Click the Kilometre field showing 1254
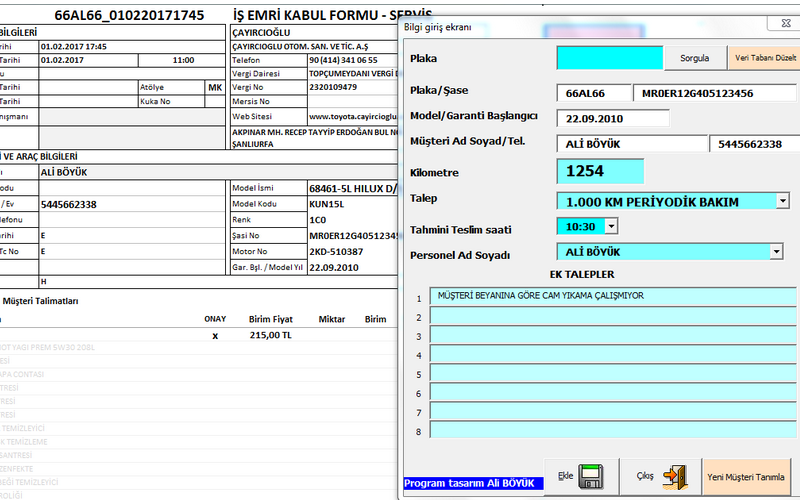 (x=600, y=171)
